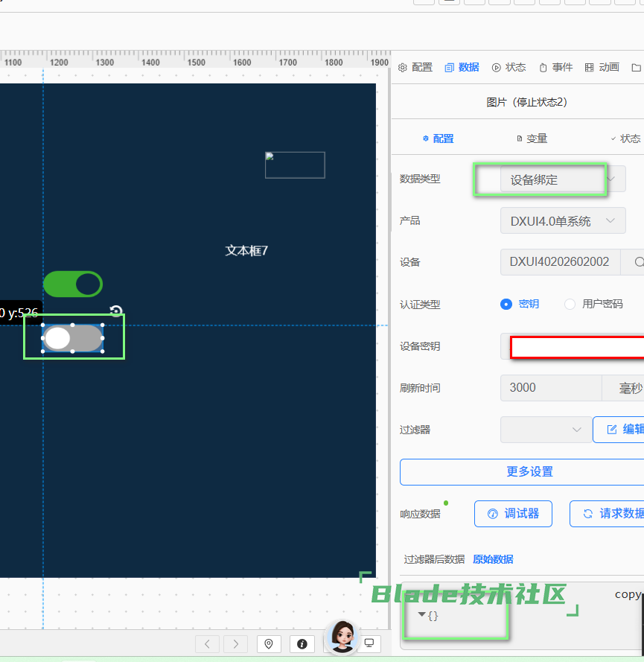Image resolution: width=644 pixels, height=662 pixels.
Task: Click the cartoon avatar assistant icon
Action: 342,637
